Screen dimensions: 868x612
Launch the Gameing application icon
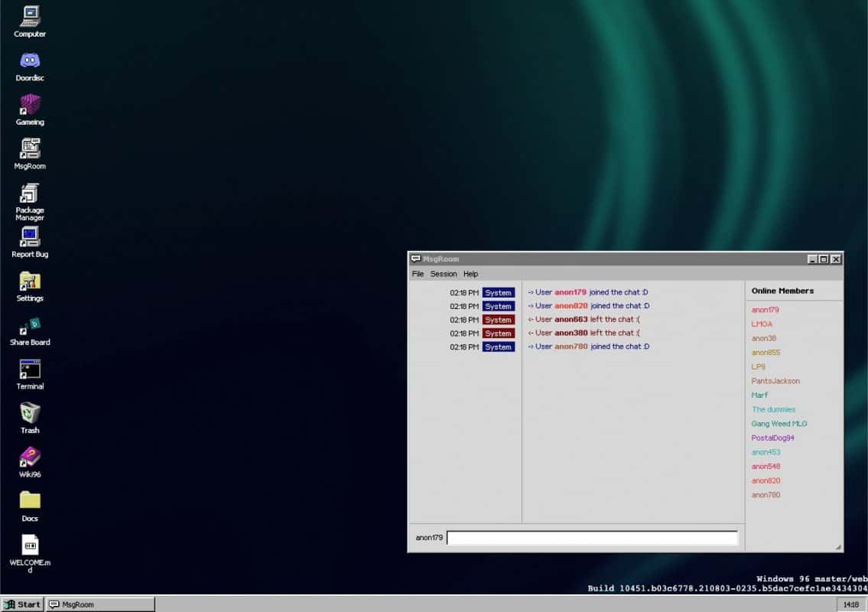(29, 105)
